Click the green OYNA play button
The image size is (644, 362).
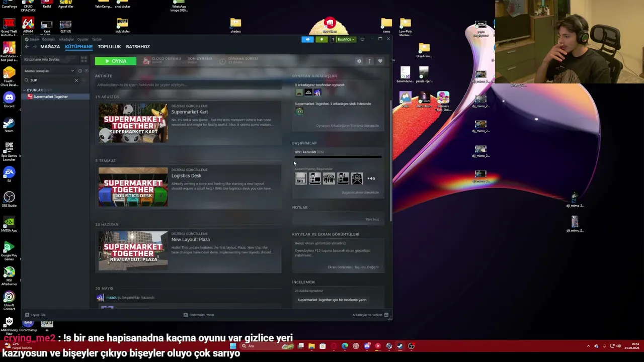[x=115, y=61]
